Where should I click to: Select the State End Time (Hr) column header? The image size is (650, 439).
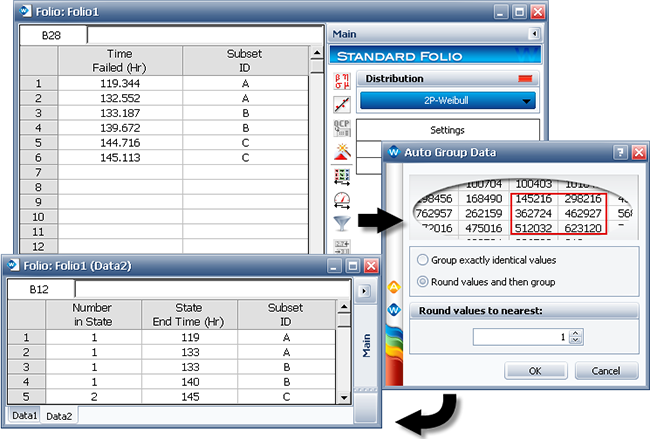point(189,315)
